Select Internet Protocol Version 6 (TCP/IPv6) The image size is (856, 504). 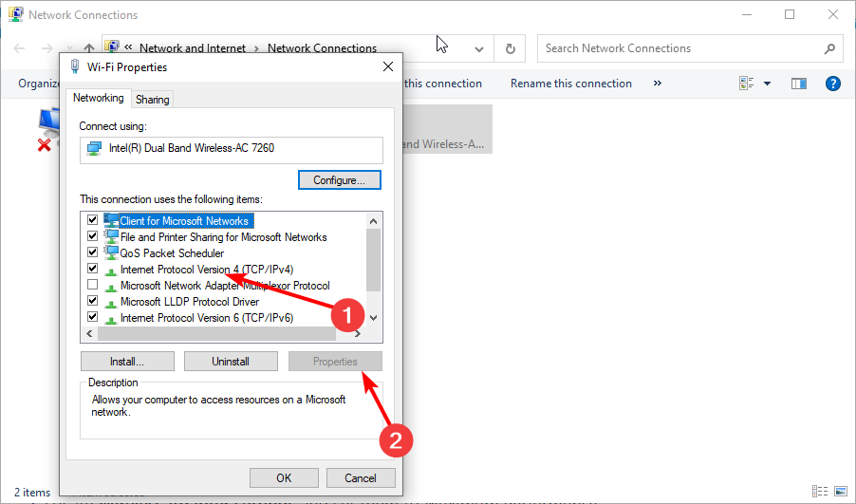[206, 318]
